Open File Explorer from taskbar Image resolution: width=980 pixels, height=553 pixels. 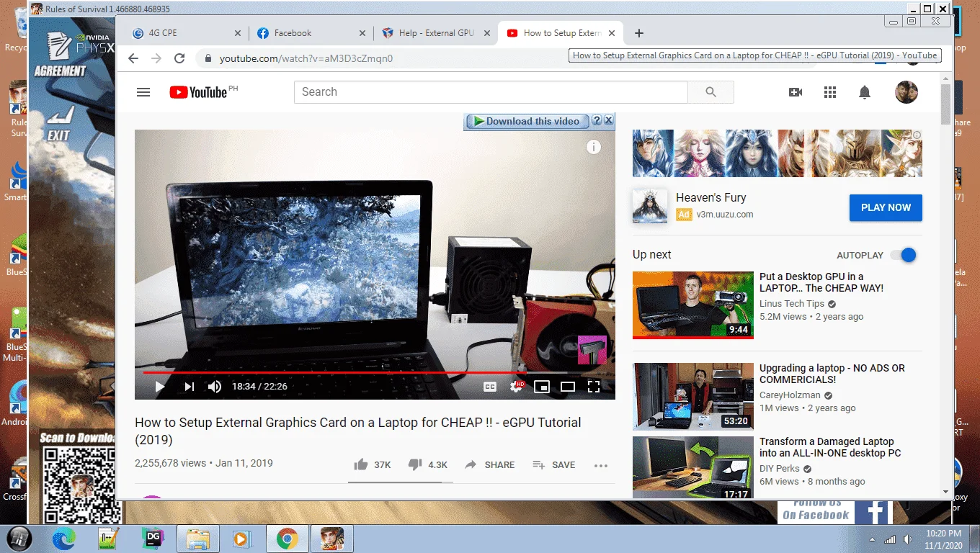197,539
